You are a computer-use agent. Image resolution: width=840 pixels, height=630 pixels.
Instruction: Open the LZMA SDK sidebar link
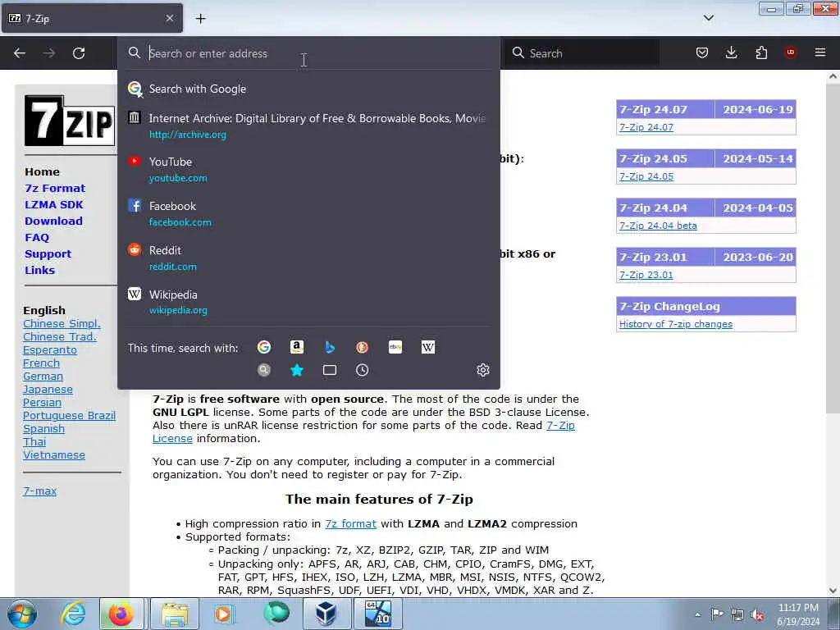click(53, 204)
